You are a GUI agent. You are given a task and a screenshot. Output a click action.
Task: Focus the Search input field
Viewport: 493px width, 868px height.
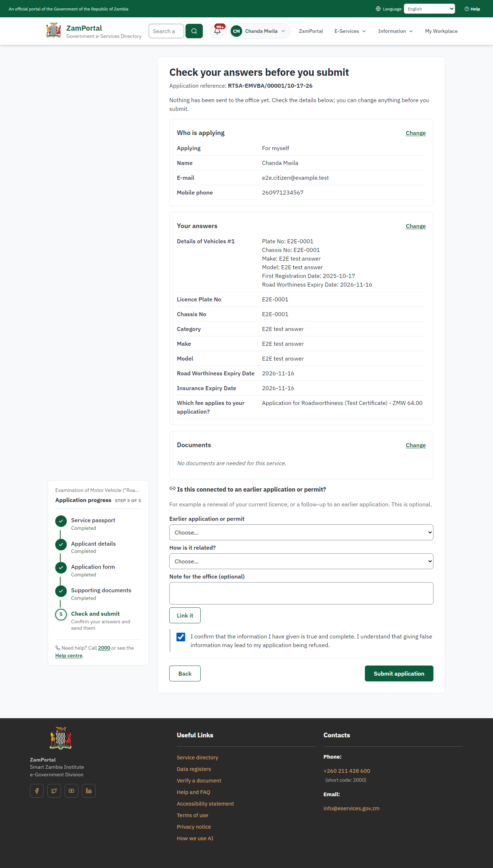tap(166, 31)
